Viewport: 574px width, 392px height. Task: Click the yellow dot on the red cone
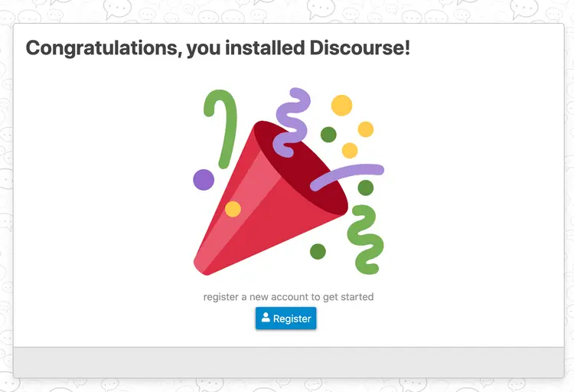pyautogui.click(x=233, y=209)
